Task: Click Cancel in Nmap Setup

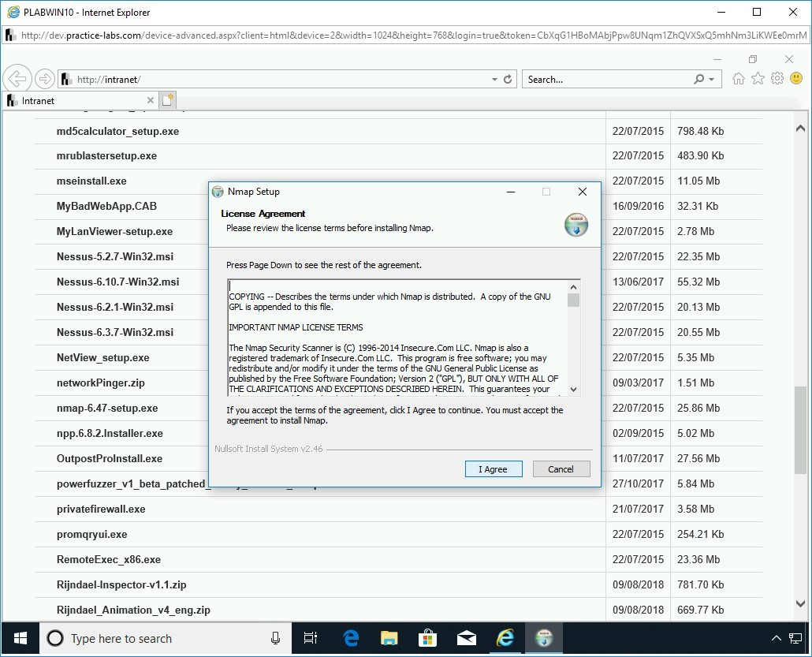Action: [561, 469]
